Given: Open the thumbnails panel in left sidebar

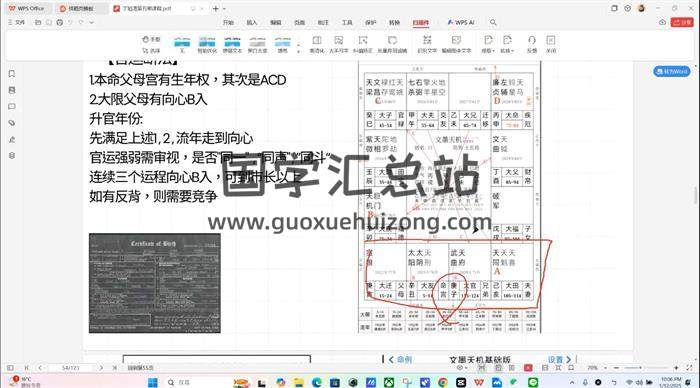Looking at the screenshot, I should [12, 90].
